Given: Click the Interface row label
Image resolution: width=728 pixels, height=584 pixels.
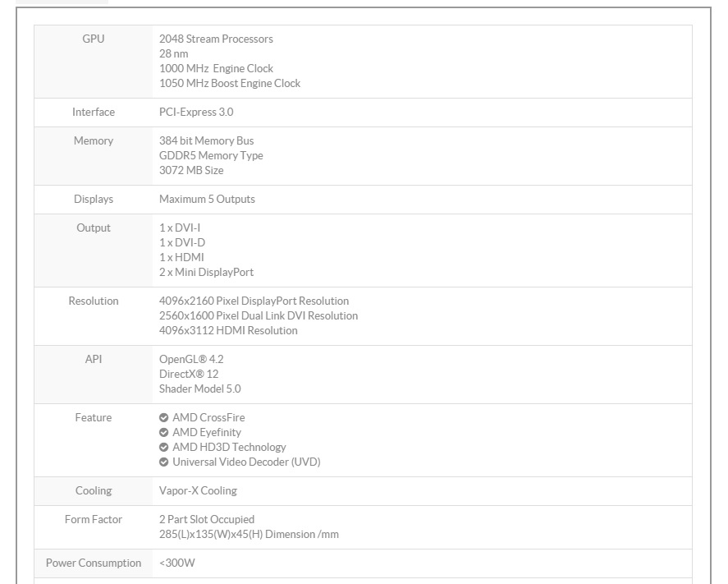Looking at the screenshot, I should pyautogui.click(x=94, y=113).
